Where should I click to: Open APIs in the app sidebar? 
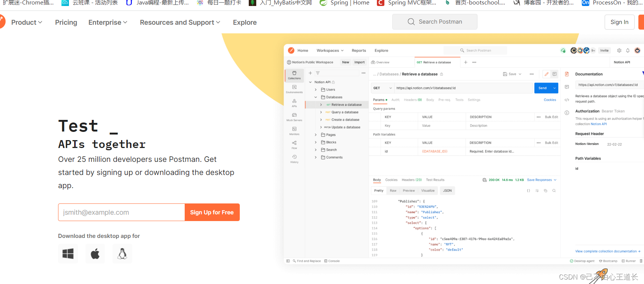click(294, 103)
